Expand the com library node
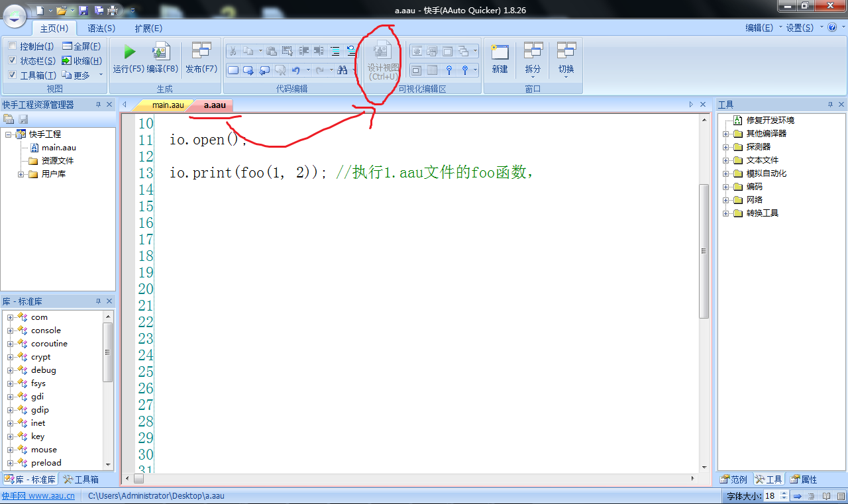Screen dimensions: 848x504 click(11, 317)
